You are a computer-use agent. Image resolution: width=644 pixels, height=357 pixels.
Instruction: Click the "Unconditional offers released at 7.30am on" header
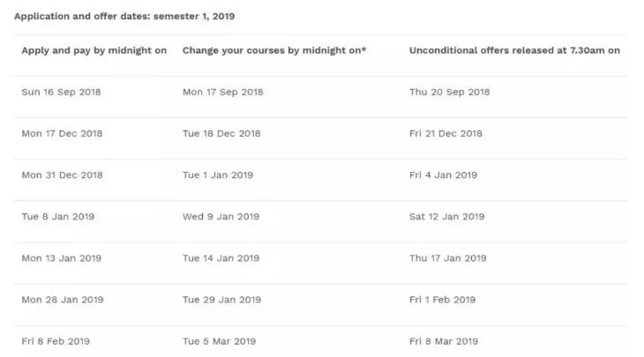point(514,50)
